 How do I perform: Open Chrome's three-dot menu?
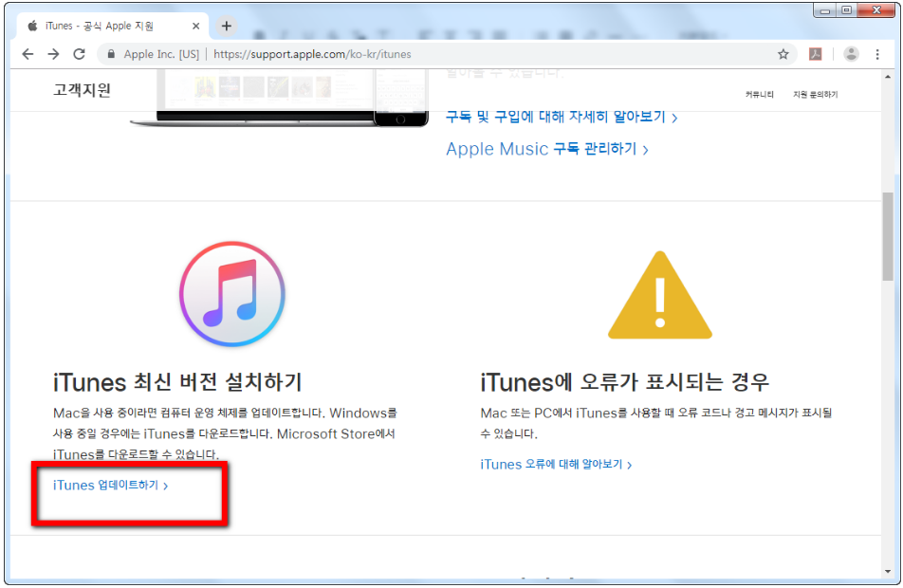click(x=877, y=54)
